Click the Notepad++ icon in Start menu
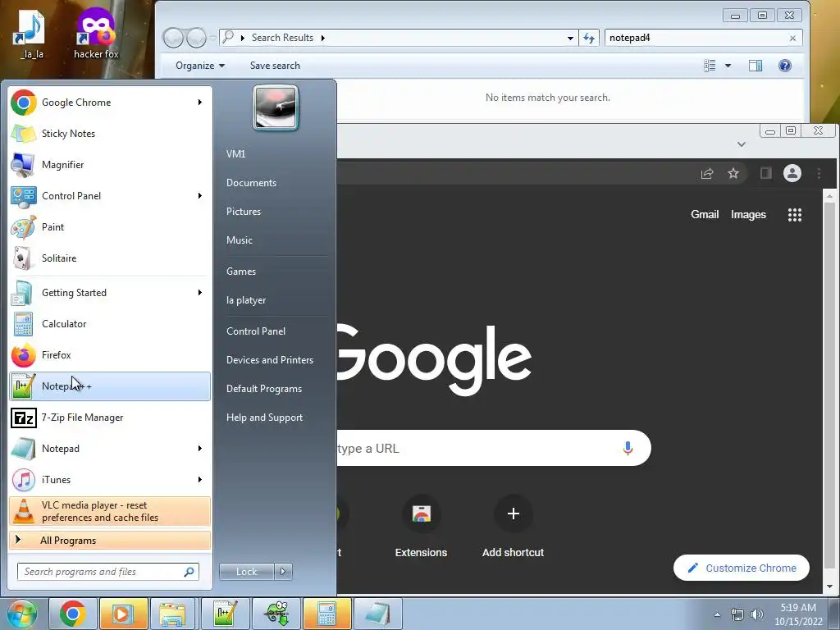The height and width of the screenshot is (630, 840). [23, 386]
